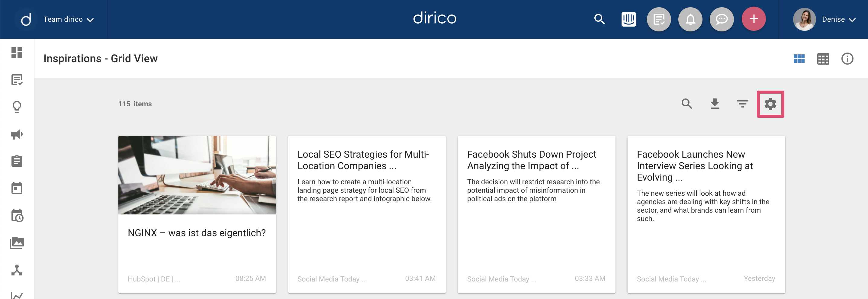The height and width of the screenshot is (299, 868).
Task: Open the calendar icon in sidebar
Action: coord(17,188)
